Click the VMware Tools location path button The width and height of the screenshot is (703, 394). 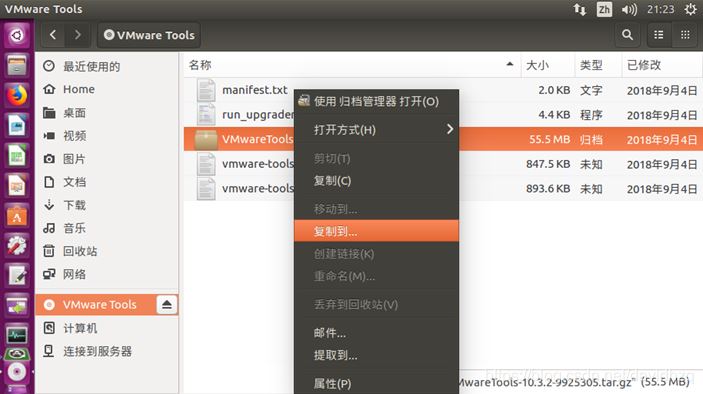(x=149, y=35)
